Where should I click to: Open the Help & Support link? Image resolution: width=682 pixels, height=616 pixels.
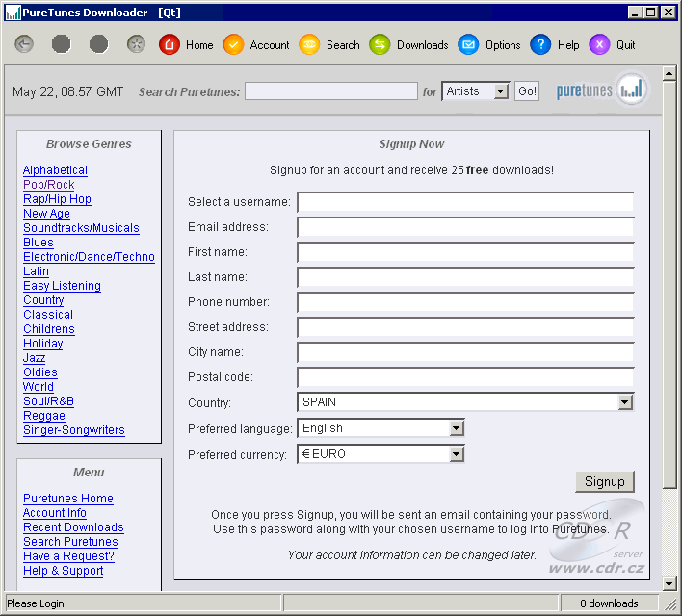coord(63,571)
